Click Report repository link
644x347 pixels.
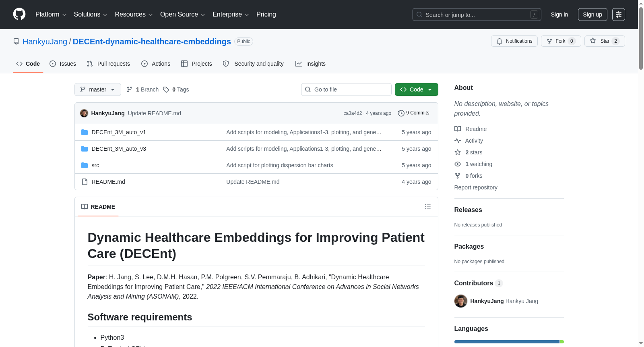tap(476, 187)
